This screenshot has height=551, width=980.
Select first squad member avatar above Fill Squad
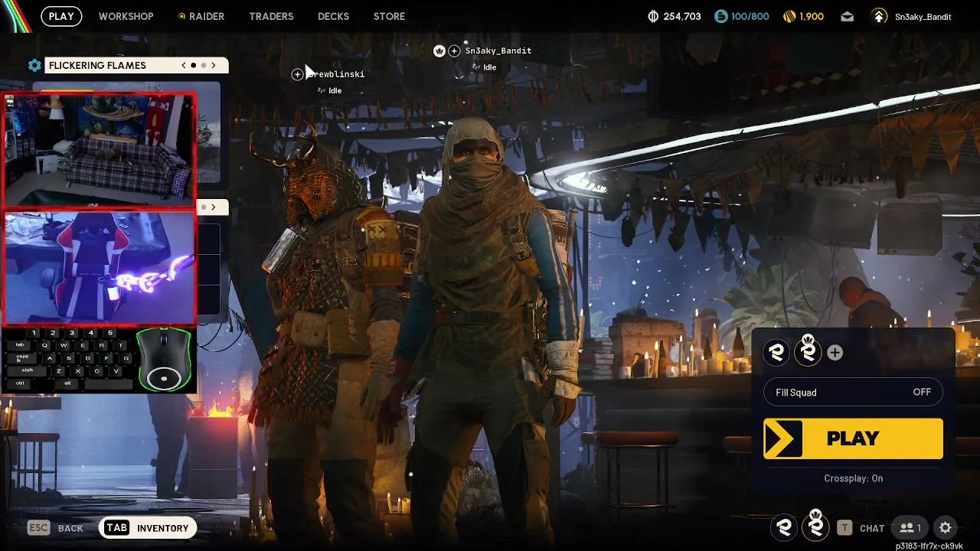(x=776, y=352)
